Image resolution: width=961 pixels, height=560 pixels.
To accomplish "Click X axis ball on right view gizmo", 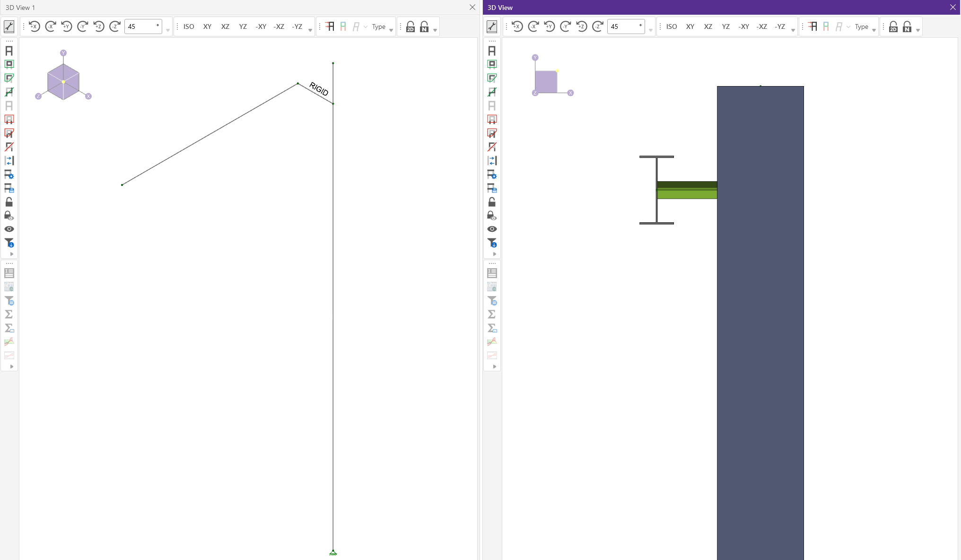I will point(570,93).
